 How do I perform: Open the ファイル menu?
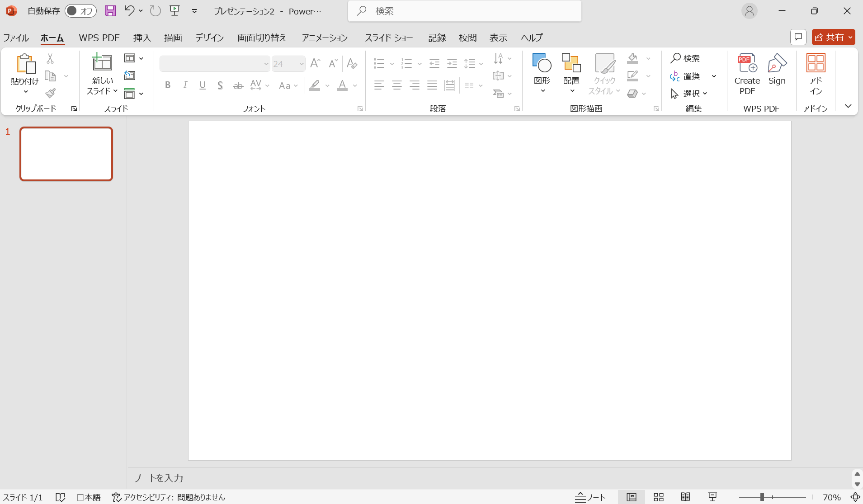coord(16,38)
